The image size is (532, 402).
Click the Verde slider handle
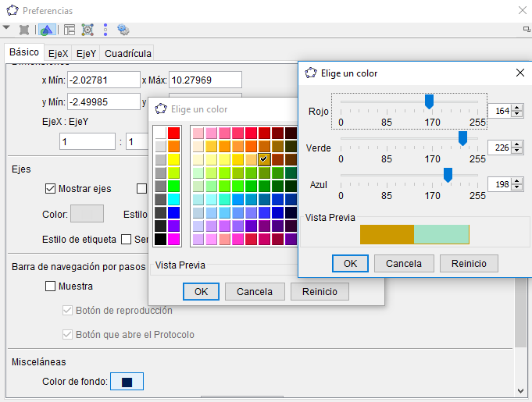[x=462, y=138]
